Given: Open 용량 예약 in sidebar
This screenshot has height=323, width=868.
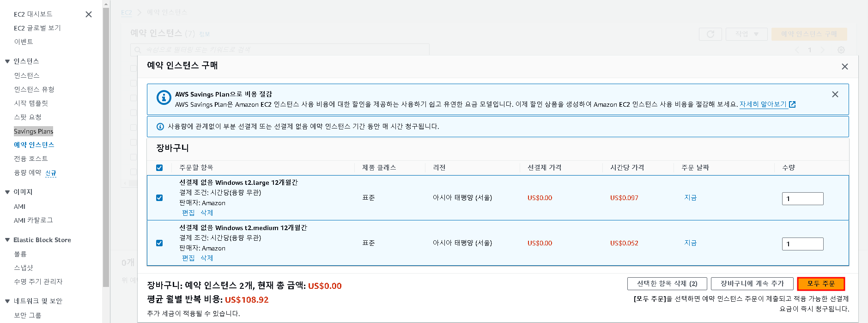Looking at the screenshot, I should pos(28,173).
